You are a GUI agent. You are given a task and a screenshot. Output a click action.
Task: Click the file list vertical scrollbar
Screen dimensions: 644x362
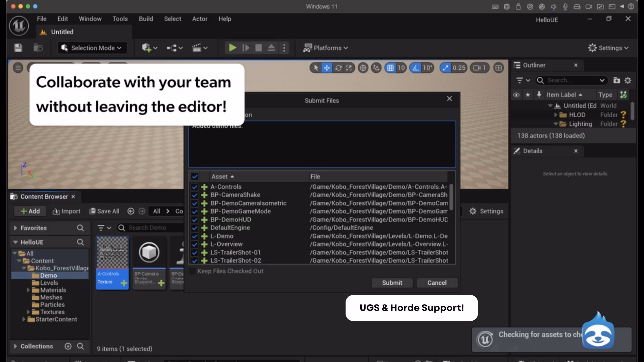click(x=451, y=197)
